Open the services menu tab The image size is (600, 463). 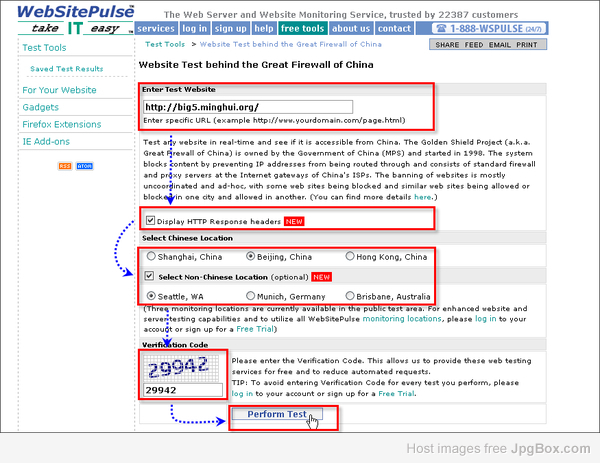(x=156, y=28)
